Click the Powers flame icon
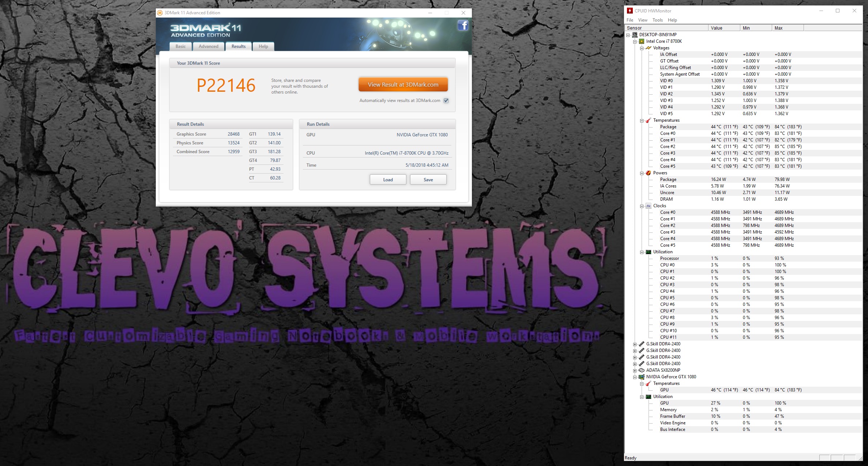Viewport: 868px width, 466px height. click(649, 173)
